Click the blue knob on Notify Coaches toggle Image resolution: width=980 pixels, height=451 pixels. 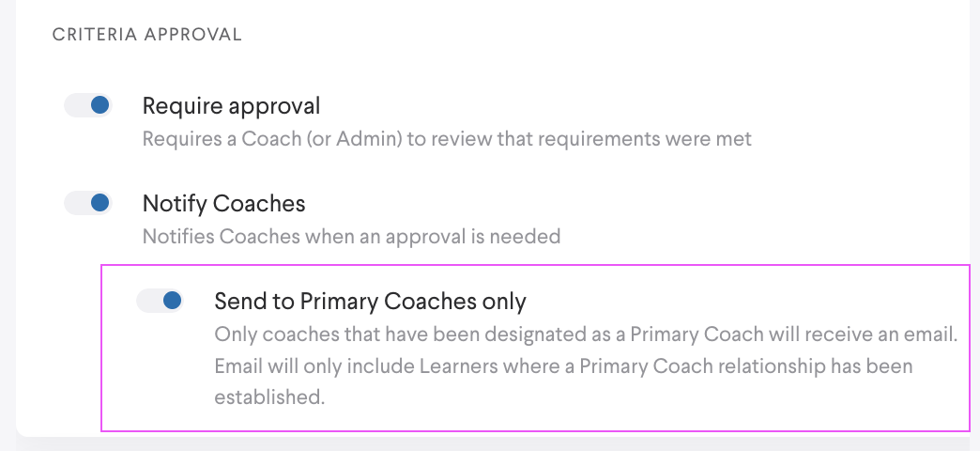pyautogui.click(x=100, y=202)
